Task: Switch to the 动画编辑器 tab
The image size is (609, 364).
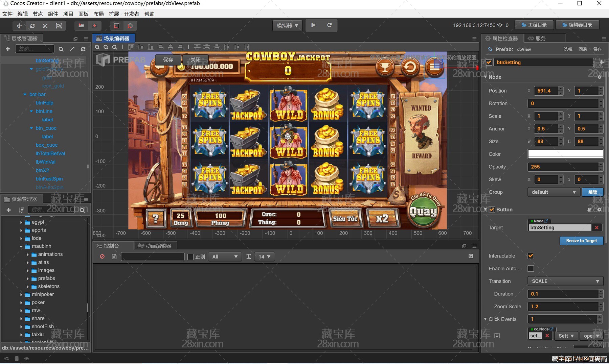Action: pos(155,246)
